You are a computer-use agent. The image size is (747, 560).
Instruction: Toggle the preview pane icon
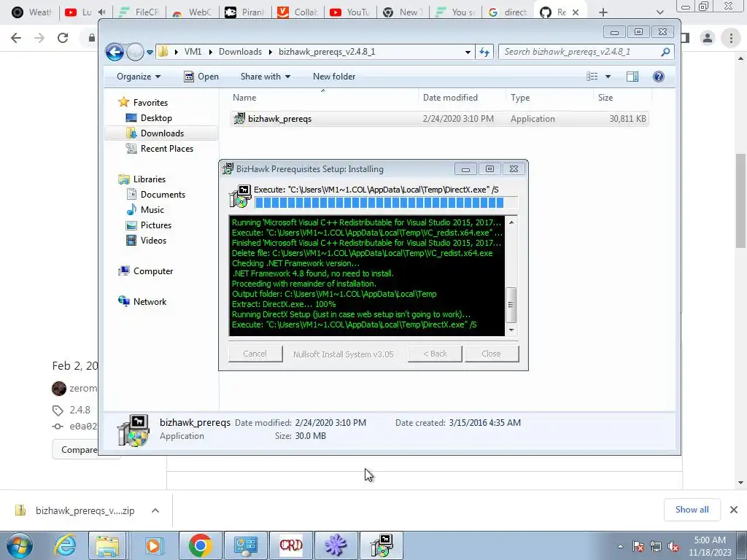point(632,77)
